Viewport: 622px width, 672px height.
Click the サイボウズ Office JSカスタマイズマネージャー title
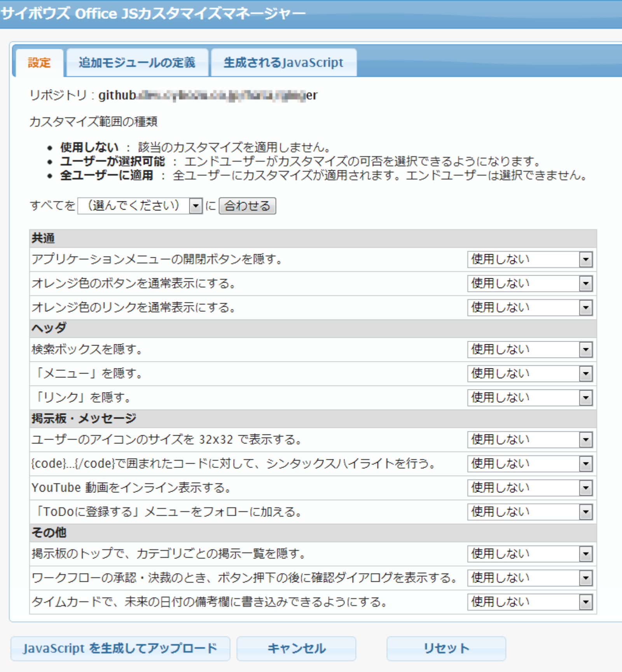[154, 14]
